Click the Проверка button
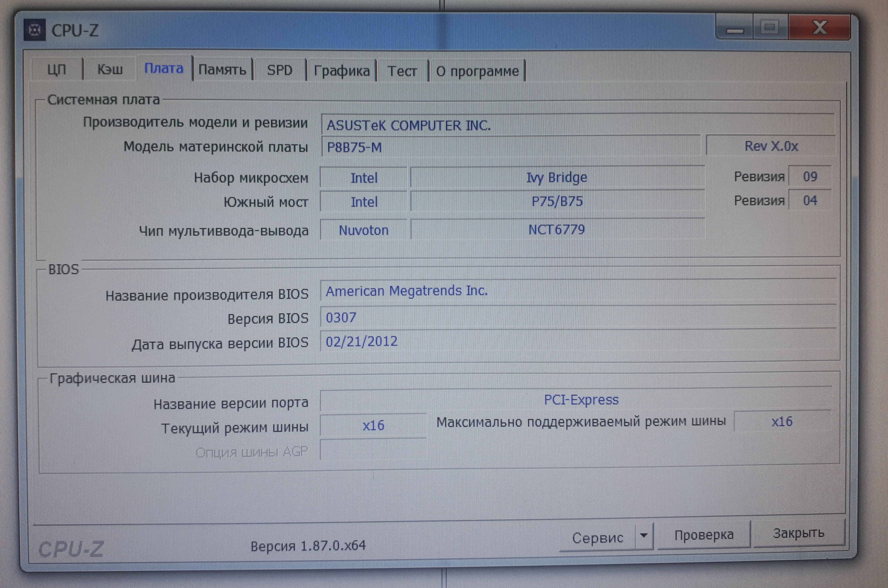This screenshot has width=888, height=588. (x=704, y=535)
